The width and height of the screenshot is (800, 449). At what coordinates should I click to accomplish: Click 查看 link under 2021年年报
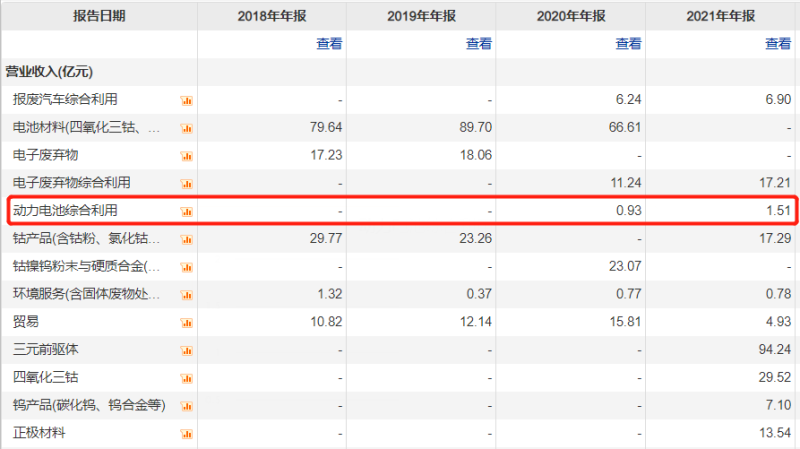pyautogui.click(x=778, y=44)
